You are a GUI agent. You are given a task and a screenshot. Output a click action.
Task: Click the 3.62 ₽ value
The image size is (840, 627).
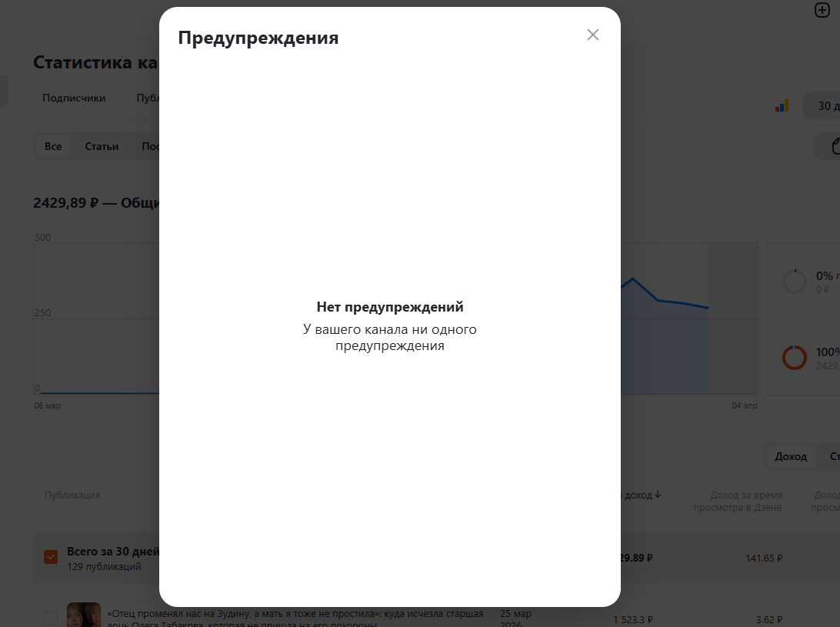pos(769,619)
